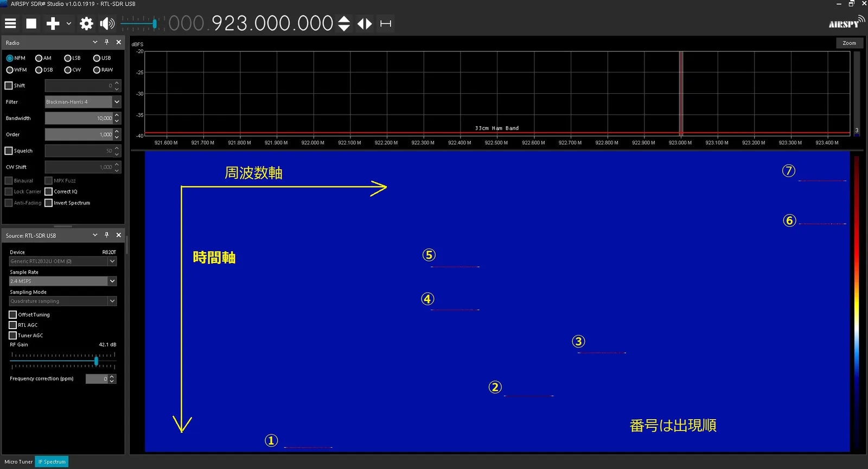Stop the radio with the square button

pos(31,23)
